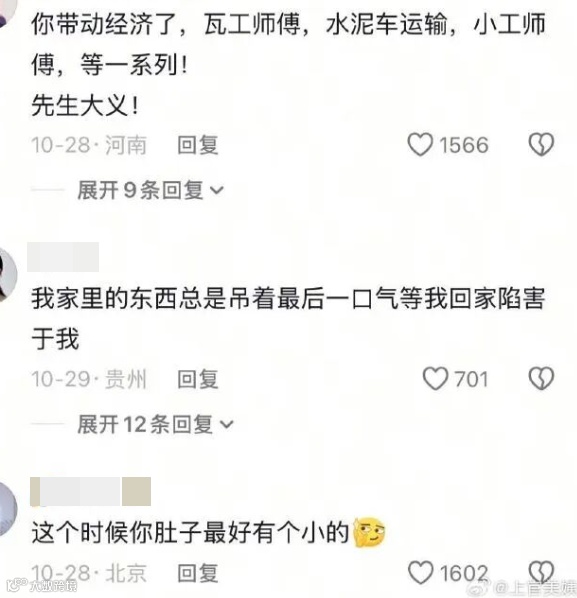Viewport: 577px width, 598px height.
Task: Tap broken heart on the 北京 comment
Action: tap(541, 572)
